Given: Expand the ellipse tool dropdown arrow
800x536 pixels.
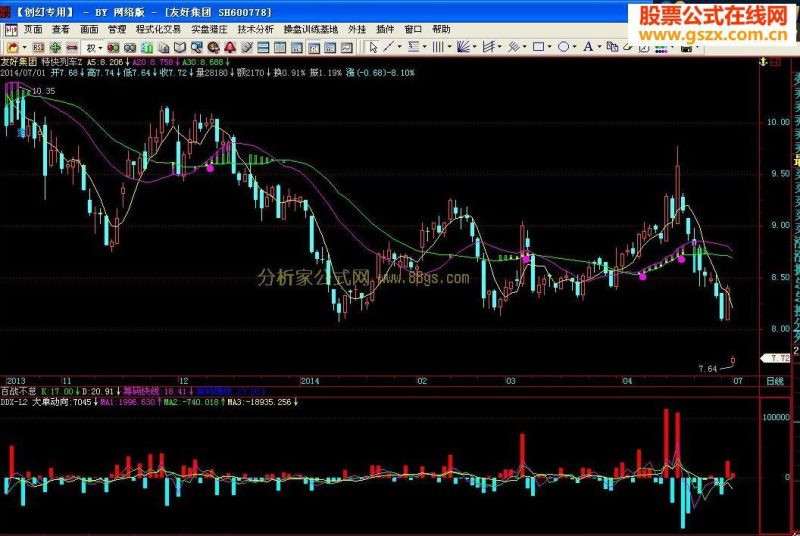Looking at the screenshot, I should (x=574, y=47).
